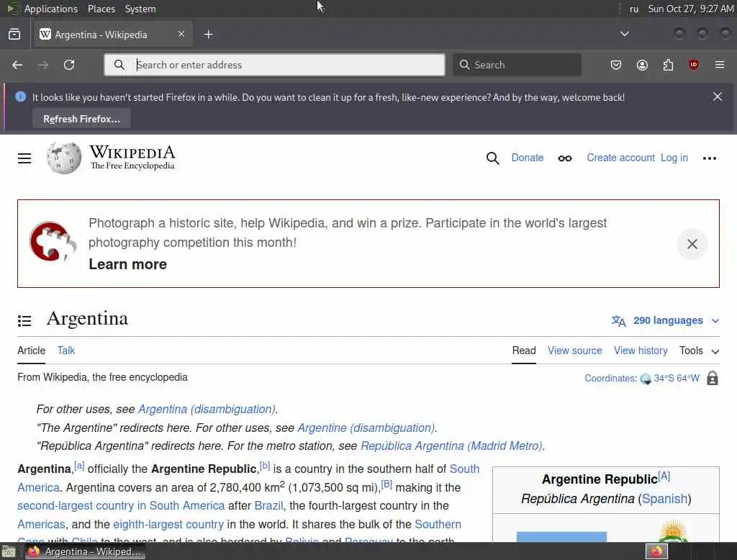The width and height of the screenshot is (737, 560).
Task: Click the page protection padlock icon
Action: pyautogui.click(x=713, y=378)
